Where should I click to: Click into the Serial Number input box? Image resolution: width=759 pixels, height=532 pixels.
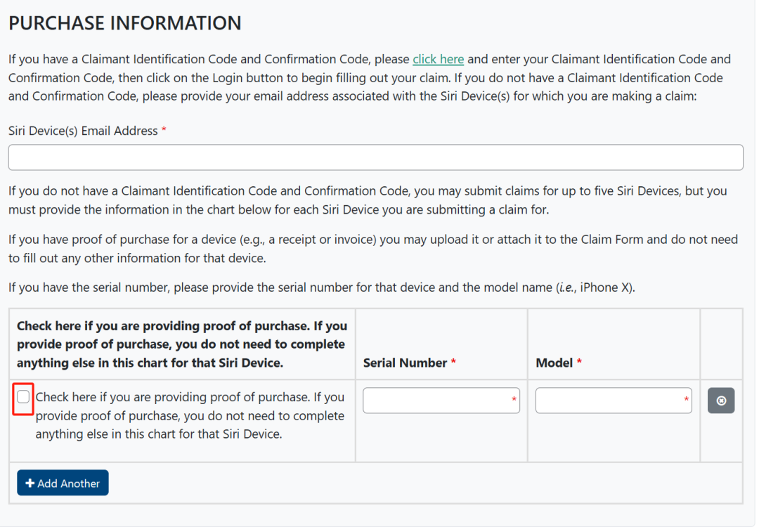pyautogui.click(x=436, y=401)
